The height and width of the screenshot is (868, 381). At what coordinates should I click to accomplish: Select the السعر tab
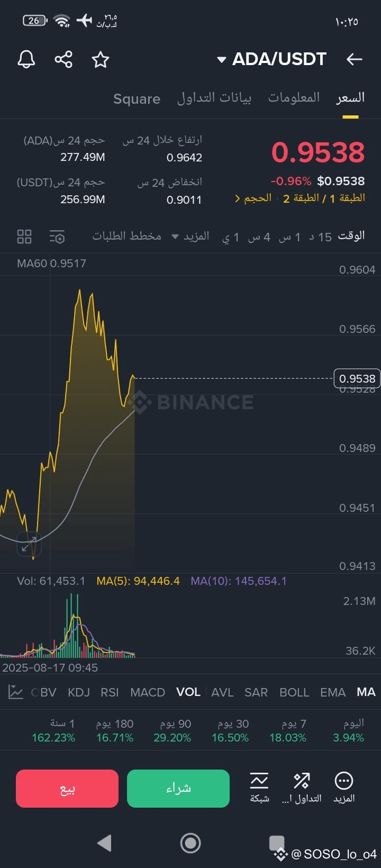[x=350, y=98]
